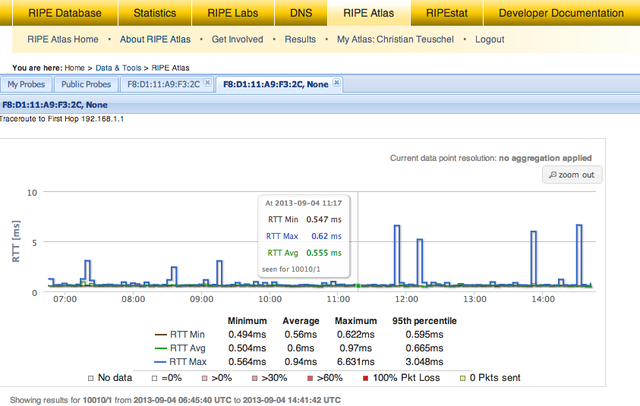Click the 12:00 time axis label
Screen dimensions: 640x406
(406, 299)
